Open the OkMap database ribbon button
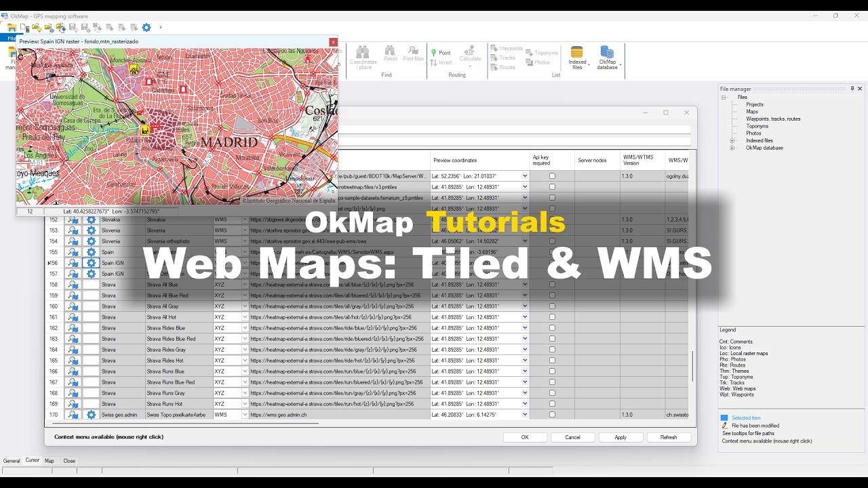The width and height of the screenshot is (868, 488). click(x=607, y=57)
